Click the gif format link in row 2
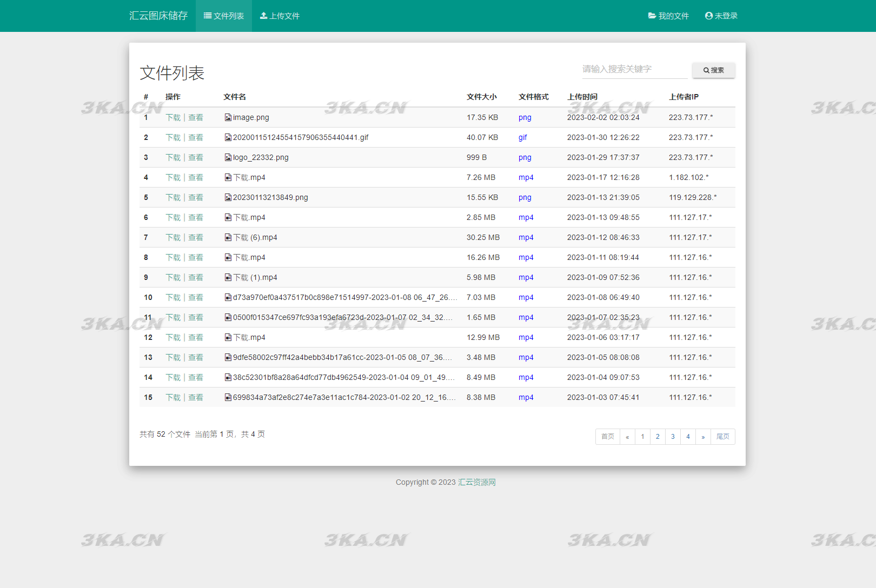Image resolution: width=876 pixels, height=588 pixels. [x=522, y=137]
